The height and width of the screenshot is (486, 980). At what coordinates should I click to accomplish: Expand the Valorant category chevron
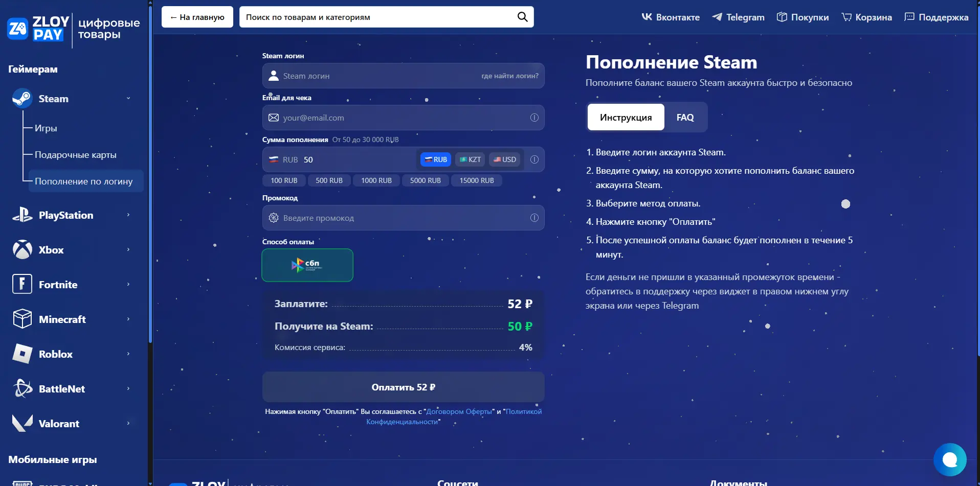pos(128,423)
